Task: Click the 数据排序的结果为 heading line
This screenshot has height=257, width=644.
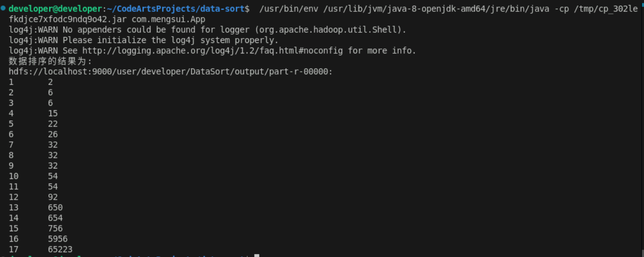Action: tap(50, 61)
